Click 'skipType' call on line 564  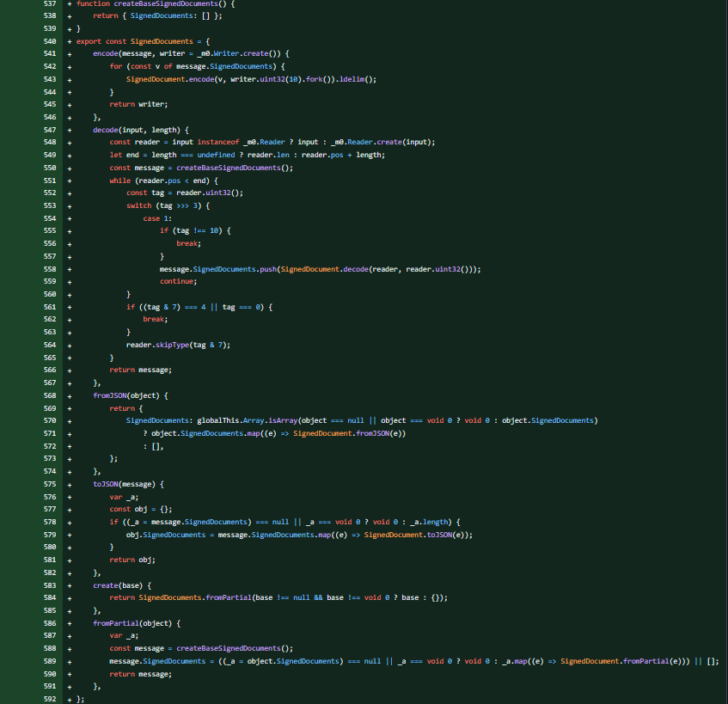[172, 345]
